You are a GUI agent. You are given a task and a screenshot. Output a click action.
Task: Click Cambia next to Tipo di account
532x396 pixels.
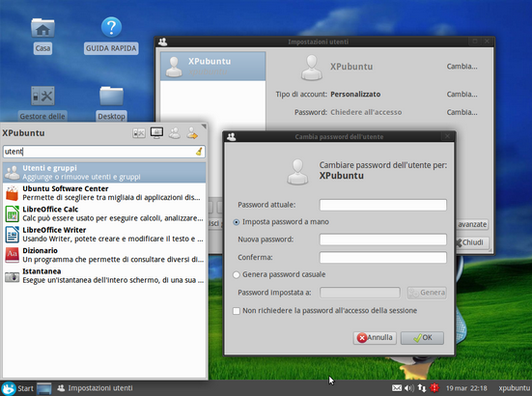(x=462, y=95)
